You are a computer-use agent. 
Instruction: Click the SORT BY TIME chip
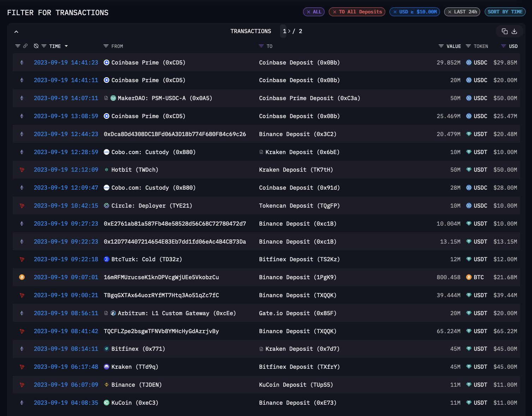click(x=505, y=12)
